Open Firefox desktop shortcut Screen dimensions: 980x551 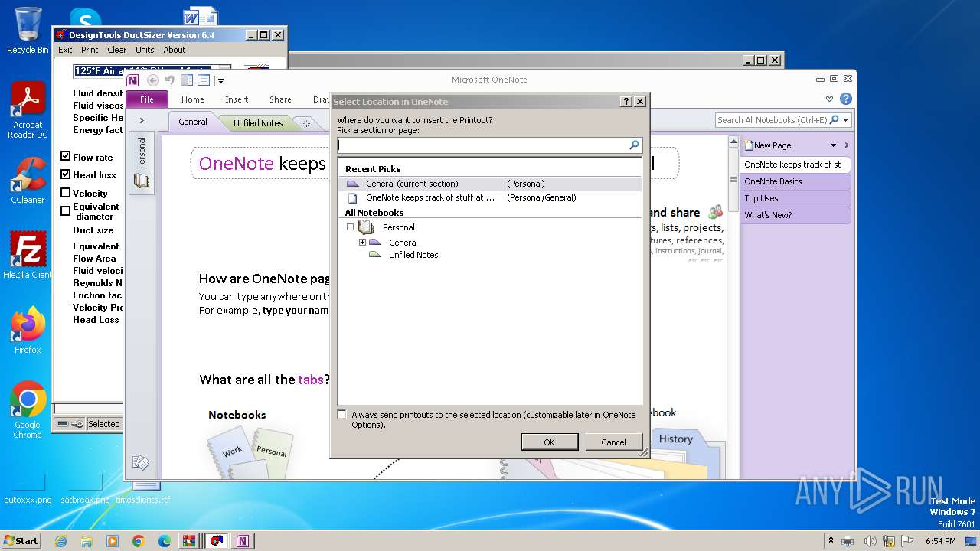pyautogui.click(x=28, y=331)
